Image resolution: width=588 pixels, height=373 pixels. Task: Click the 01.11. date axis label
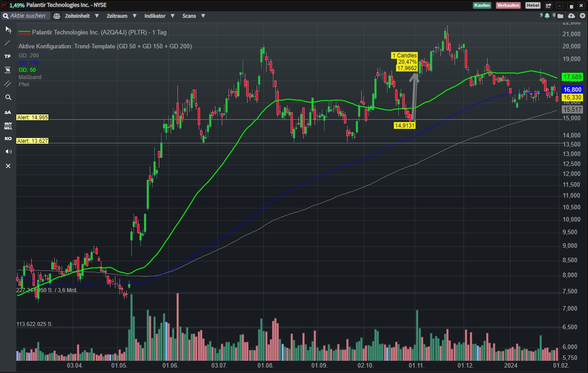(416, 365)
